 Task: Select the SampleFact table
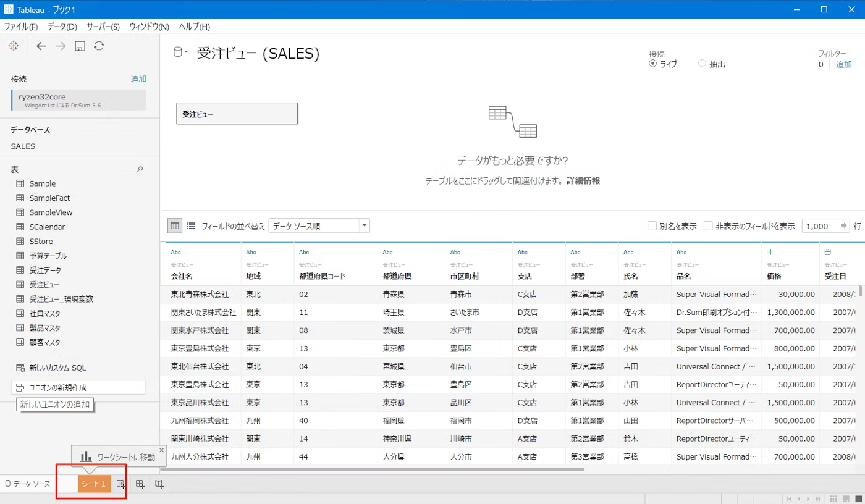(49, 198)
